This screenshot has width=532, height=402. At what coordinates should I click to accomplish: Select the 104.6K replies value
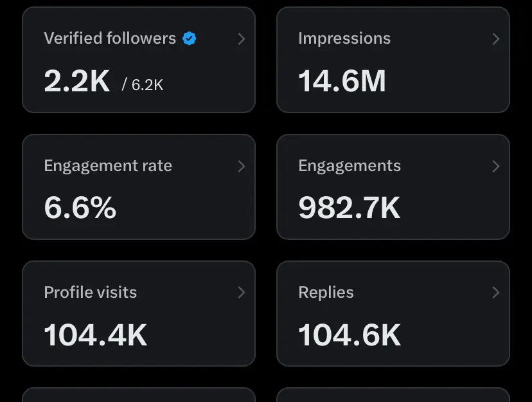point(350,335)
